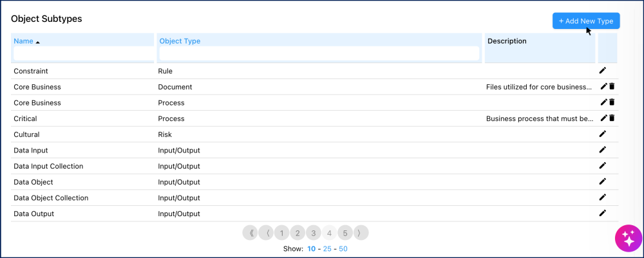Open page 4 of the list
This screenshot has height=258, width=644.
click(329, 233)
